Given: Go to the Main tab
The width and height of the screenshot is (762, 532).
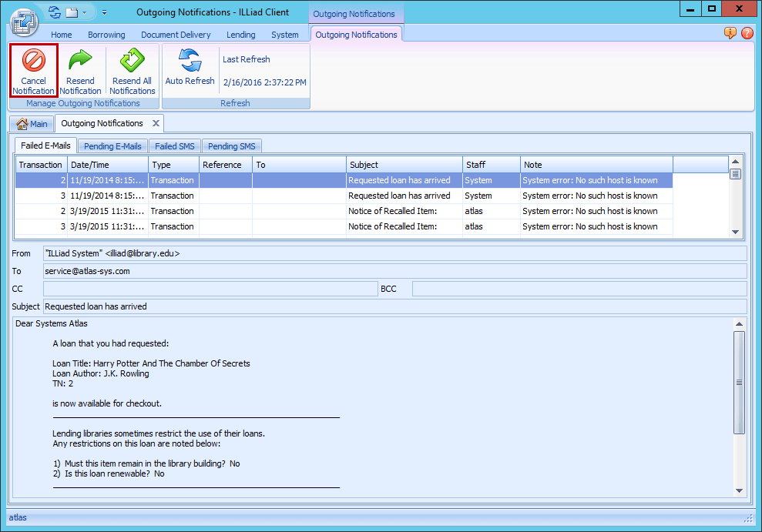Looking at the screenshot, I should pos(32,123).
